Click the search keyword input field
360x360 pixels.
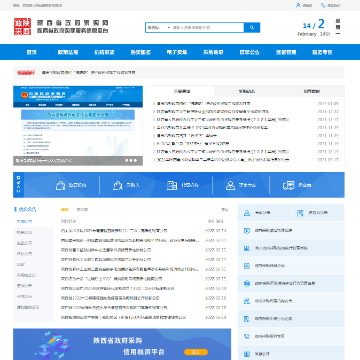[x=208, y=27]
